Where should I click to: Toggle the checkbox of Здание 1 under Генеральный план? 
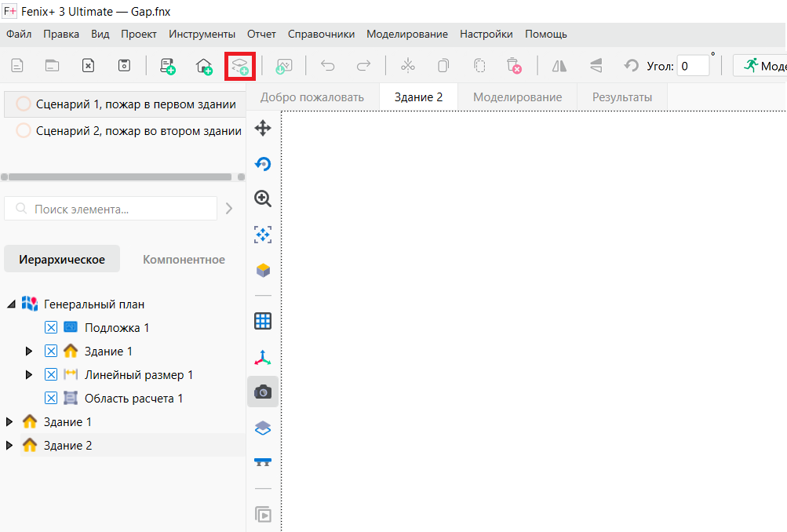[x=51, y=352]
